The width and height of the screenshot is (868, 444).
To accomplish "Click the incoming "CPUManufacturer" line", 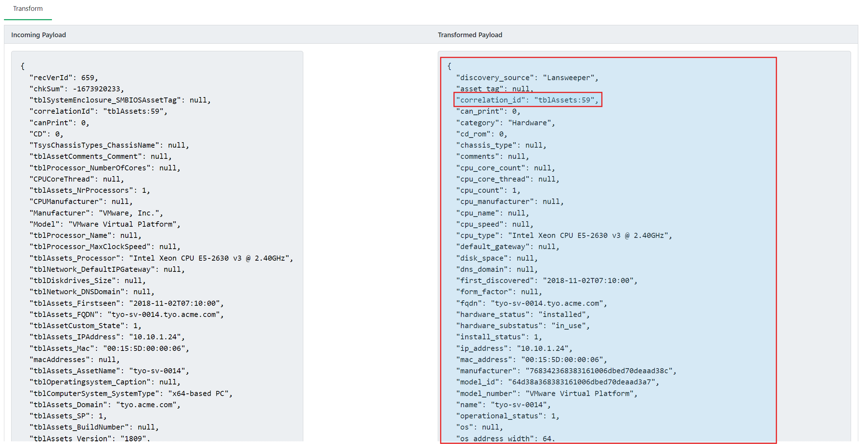I will coord(81,201).
